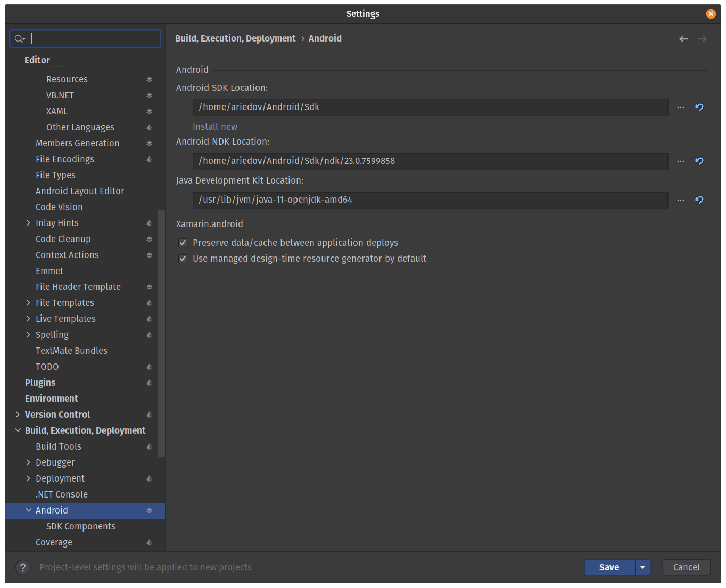This screenshot has width=726, height=588.
Task: Select Android Layout Editor settings
Action: pos(80,191)
